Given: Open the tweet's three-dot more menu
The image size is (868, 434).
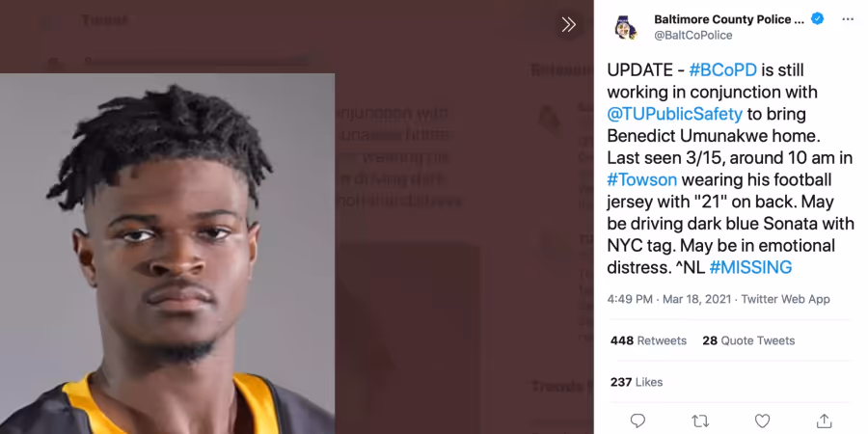Looking at the screenshot, I should coord(848,19).
